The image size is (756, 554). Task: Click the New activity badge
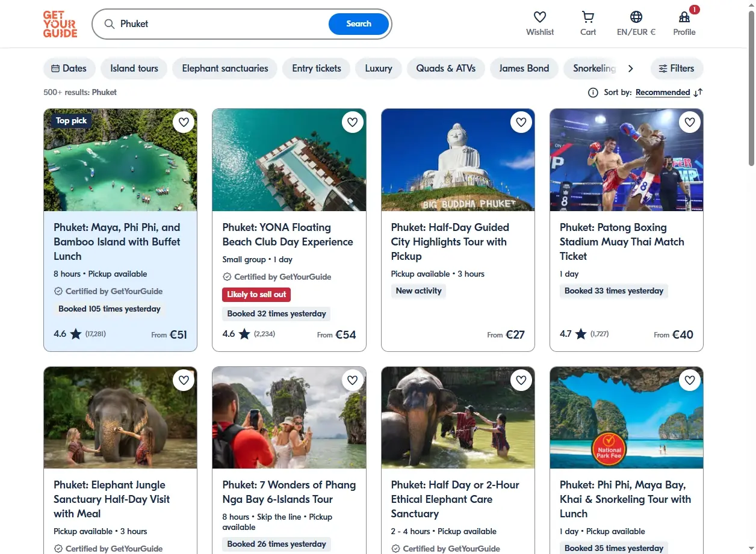(x=419, y=291)
